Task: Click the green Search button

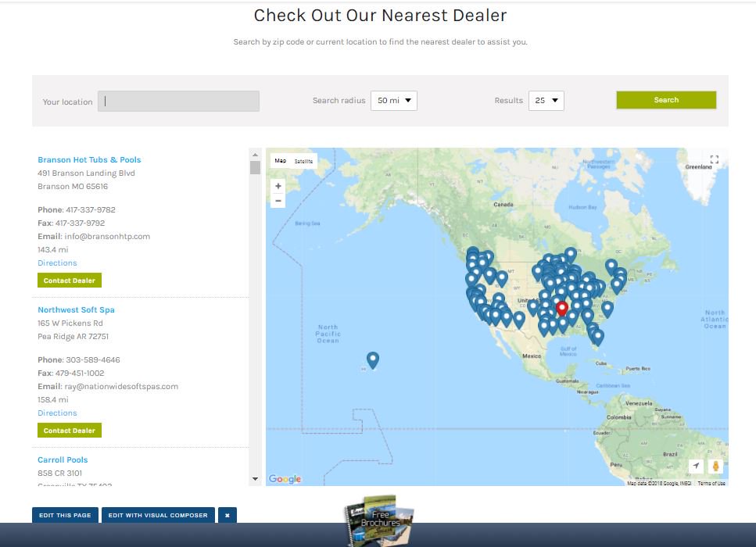Action: pos(666,100)
